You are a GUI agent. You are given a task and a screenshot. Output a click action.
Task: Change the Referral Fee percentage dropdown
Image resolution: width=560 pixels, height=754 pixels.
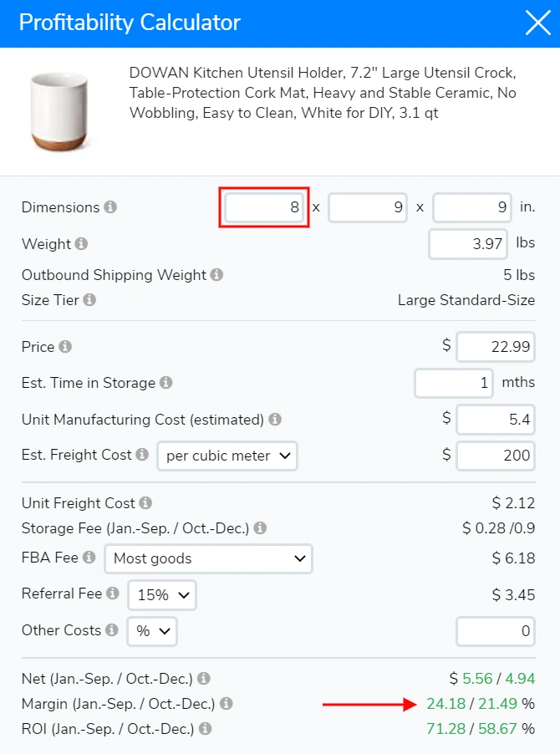point(161,594)
